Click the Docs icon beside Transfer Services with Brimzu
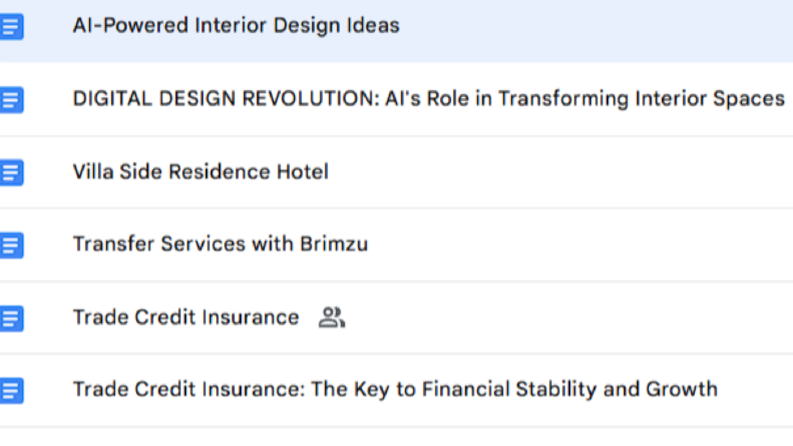This screenshot has width=793, height=446. point(11,245)
